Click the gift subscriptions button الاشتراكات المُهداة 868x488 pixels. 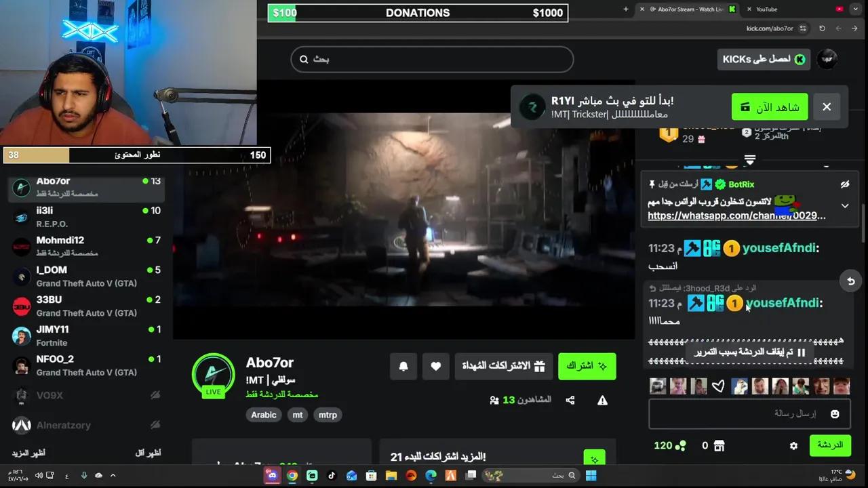tap(504, 366)
